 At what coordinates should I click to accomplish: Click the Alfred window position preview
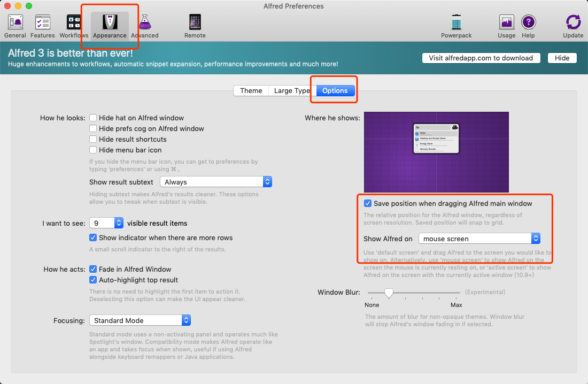(437, 152)
